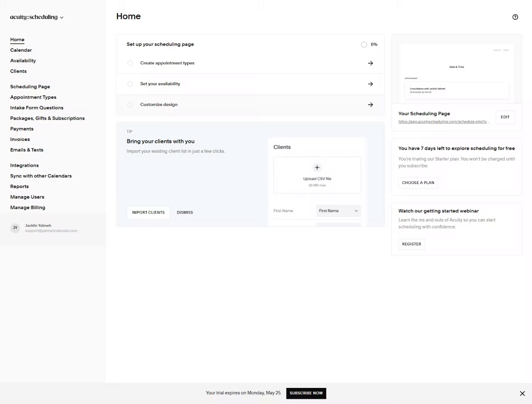View Reports in the sidebar
Screen dimensions: 532x404
pos(19,186)
